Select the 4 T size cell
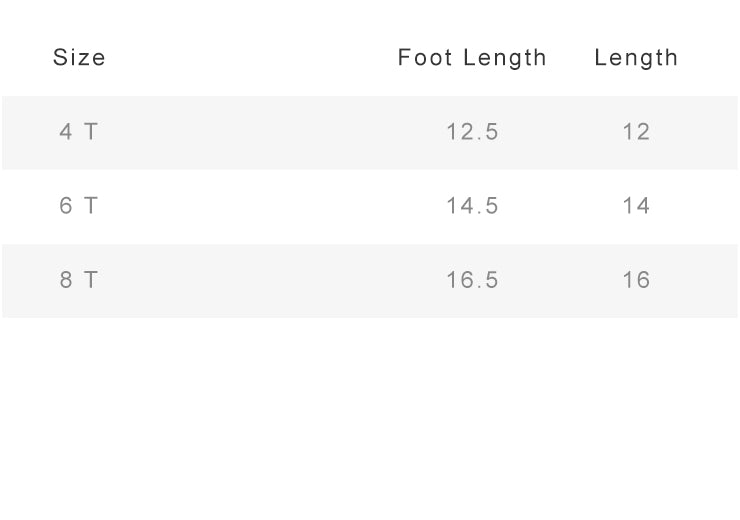This screenshot has height=520, width=740. click(x=78, y=132)
